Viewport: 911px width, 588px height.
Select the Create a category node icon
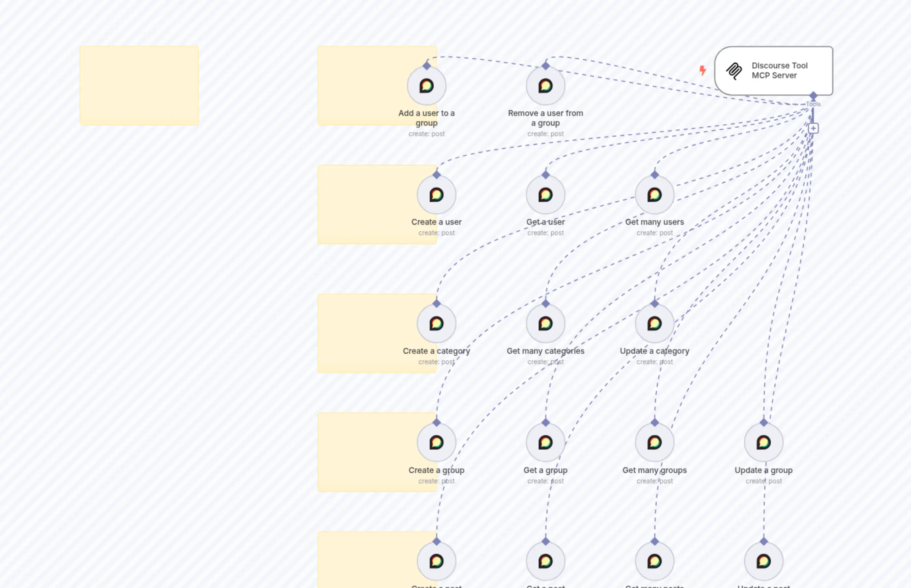click(436, 324)
